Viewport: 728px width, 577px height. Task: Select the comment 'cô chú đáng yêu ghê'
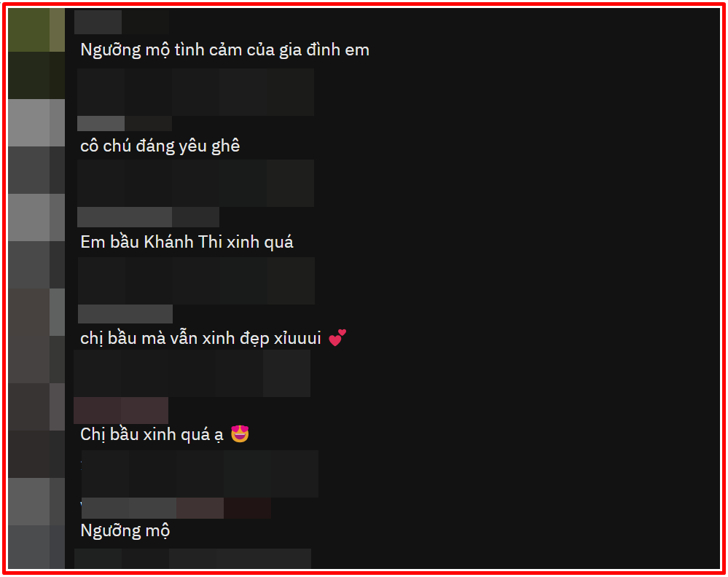[x=160, y=146]
